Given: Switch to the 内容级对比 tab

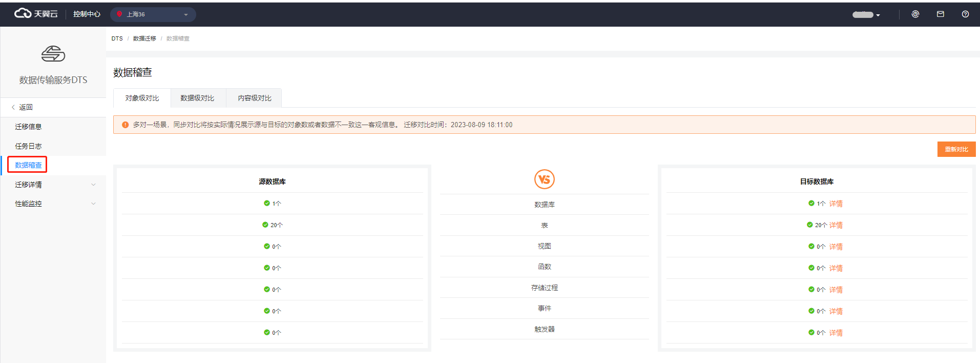Looking at the screenshot, I should click(x=255, y=98).
